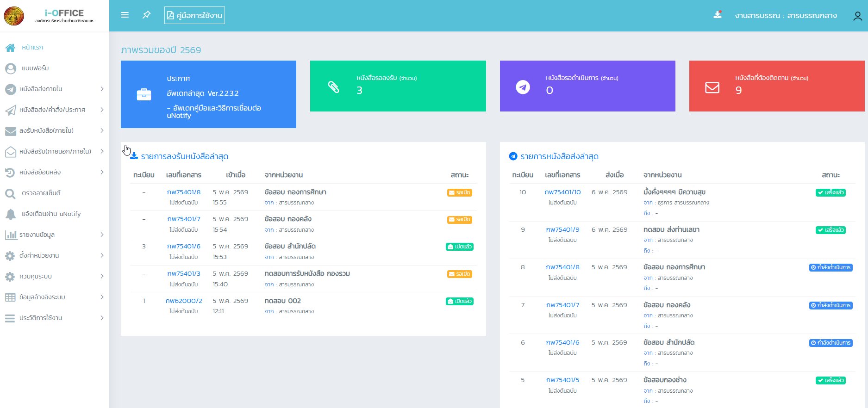Open the แบบฟอร์ม forms menu
The image size is (868, 408).
pyautogui.click(x=35, y=68)
